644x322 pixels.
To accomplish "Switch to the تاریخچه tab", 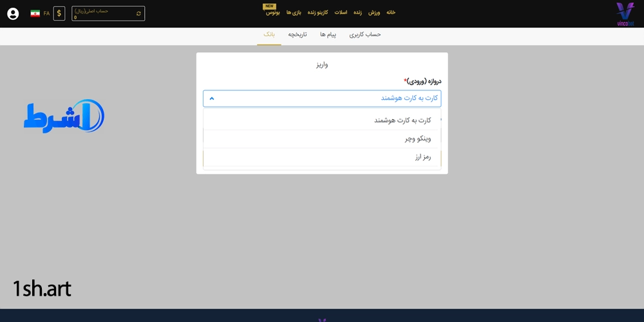I will [x=298, y=35].
